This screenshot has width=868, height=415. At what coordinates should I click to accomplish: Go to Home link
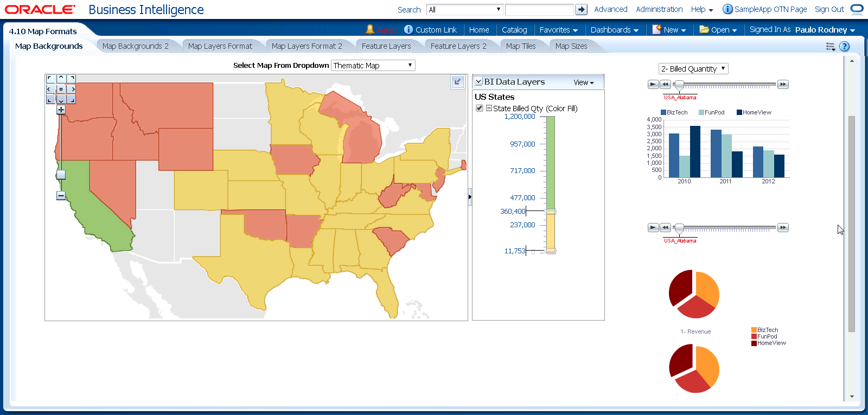pyautogui.click(x=479, y=30)
